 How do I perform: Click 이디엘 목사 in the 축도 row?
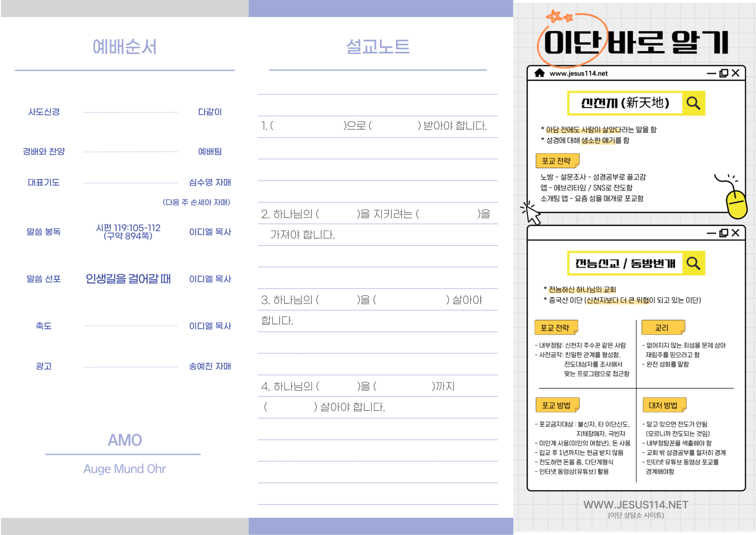coord(210,326)
